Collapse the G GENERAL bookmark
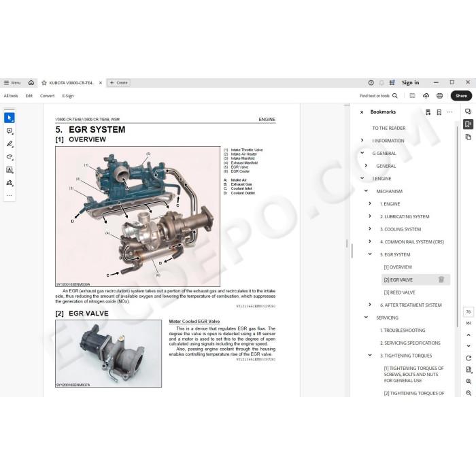 [x=362, y=153]
